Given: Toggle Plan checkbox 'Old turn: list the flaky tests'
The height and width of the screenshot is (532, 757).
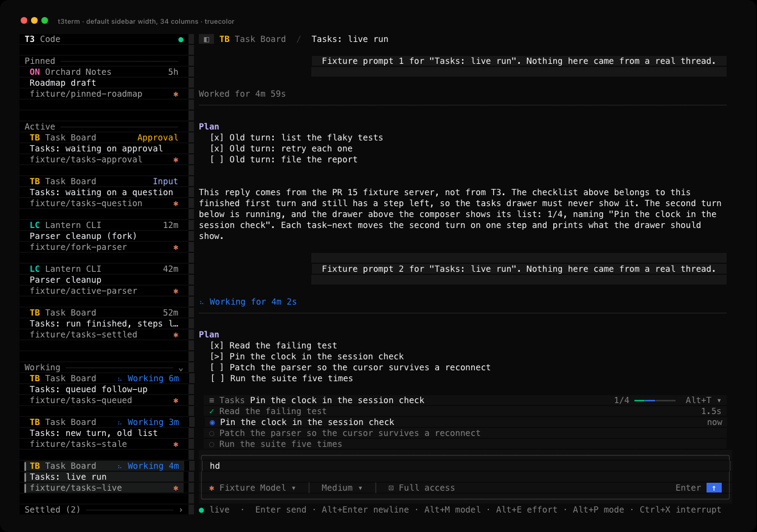Looking at the screenshot, I should click(216, 137).
